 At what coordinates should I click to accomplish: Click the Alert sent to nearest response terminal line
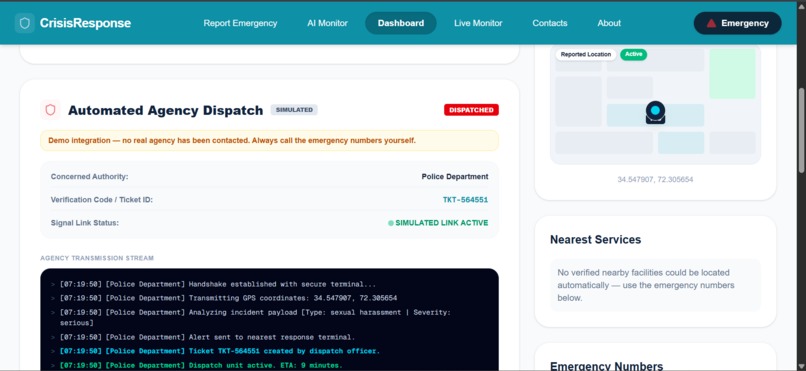click(x=207, y=338)
